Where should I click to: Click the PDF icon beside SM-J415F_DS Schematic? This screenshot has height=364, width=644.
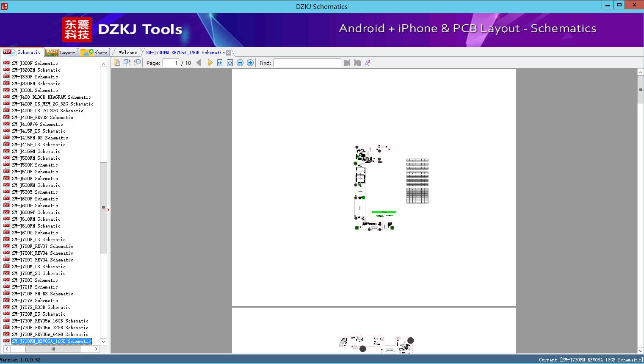coord(6,131)
